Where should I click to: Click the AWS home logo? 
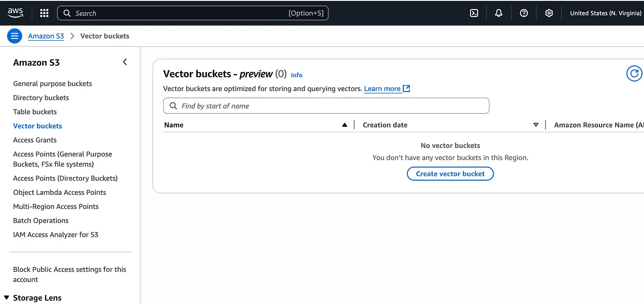coord(15,13)
